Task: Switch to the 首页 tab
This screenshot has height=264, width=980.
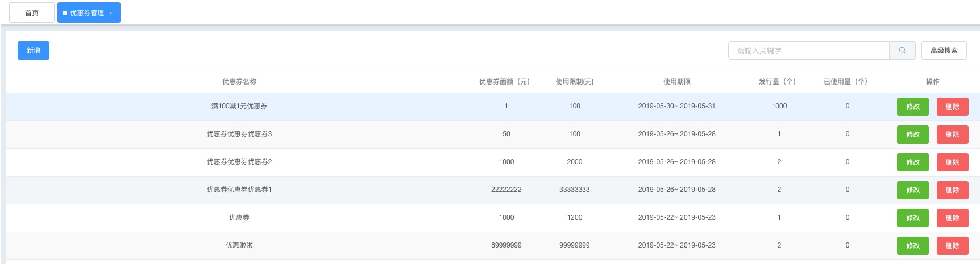Action: click(x=32, y=12)
